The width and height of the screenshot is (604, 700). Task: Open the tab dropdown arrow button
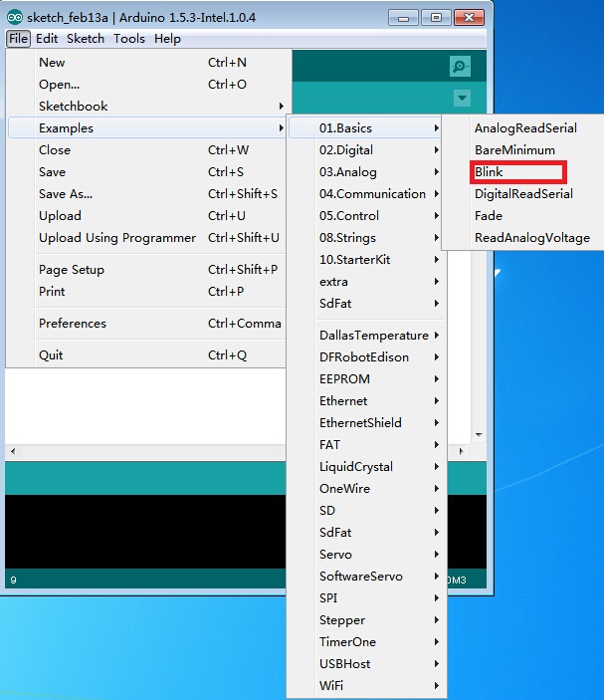462,98
